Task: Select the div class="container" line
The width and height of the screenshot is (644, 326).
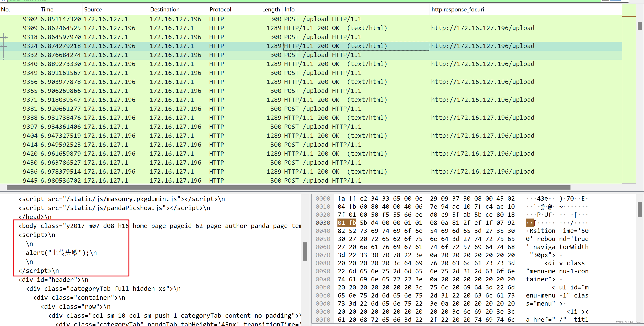Action: click(79, 298)
